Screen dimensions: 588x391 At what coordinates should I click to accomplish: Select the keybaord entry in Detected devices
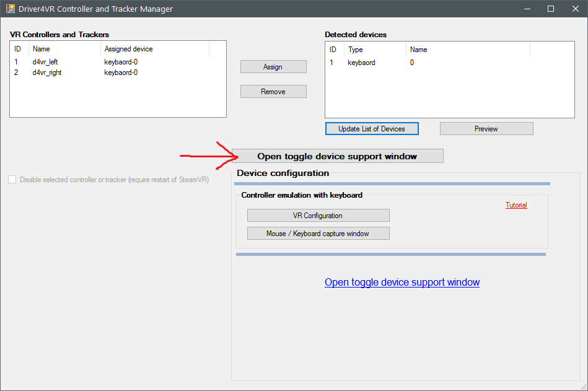point(361,63)
